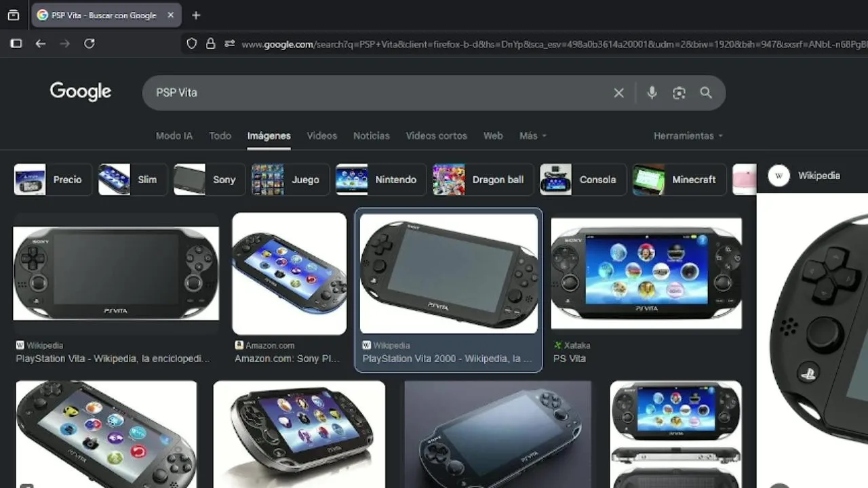Screen dimensions: 868x488
Task: Clear the search query with X
Action: tap(618, 93)
